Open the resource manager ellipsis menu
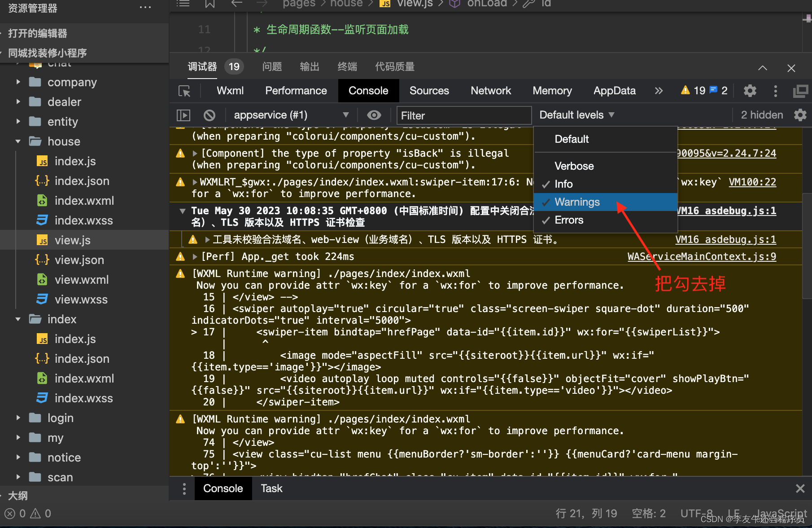This screenshot has height=528, width=812. 145,8
